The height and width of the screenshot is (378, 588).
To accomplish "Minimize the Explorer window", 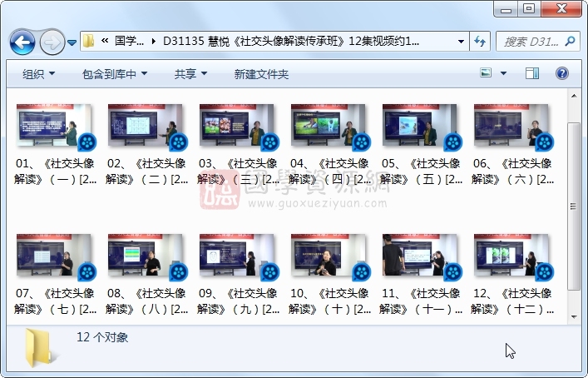I will click(x=506, y=9).
